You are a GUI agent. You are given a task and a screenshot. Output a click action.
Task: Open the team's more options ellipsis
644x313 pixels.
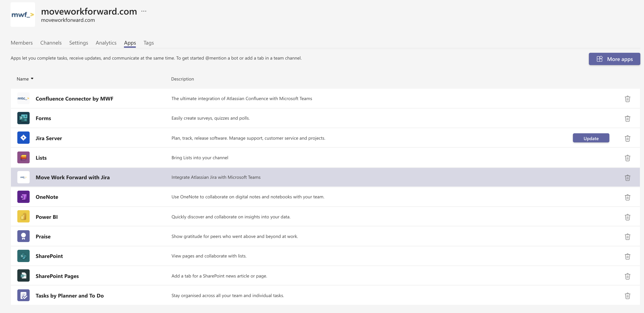[144, 11]
